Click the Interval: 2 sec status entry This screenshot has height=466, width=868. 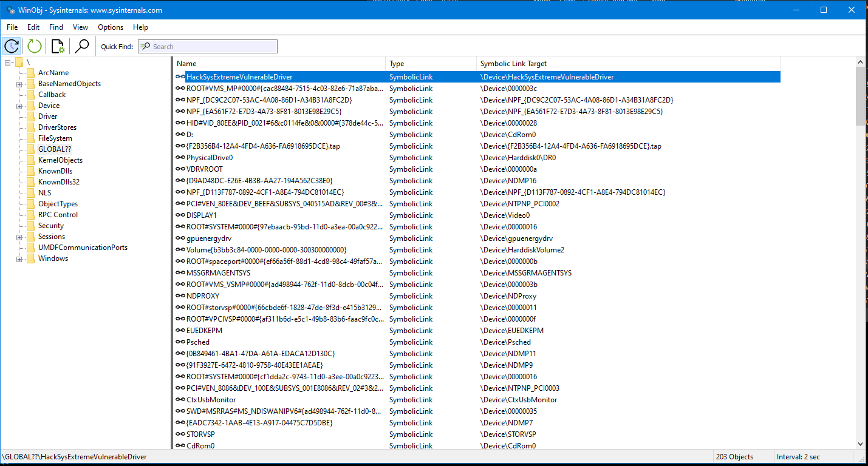point(799,457)
